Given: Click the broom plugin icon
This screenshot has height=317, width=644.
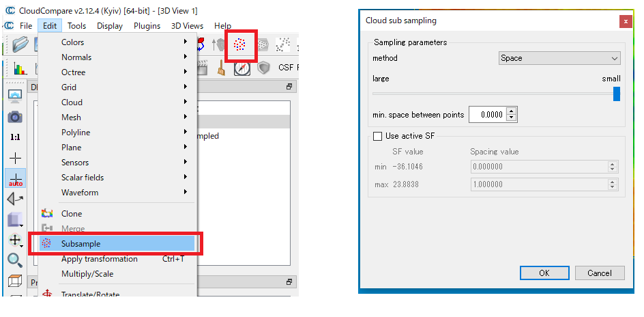Looking at the screenshot, I should coord(221,68).
